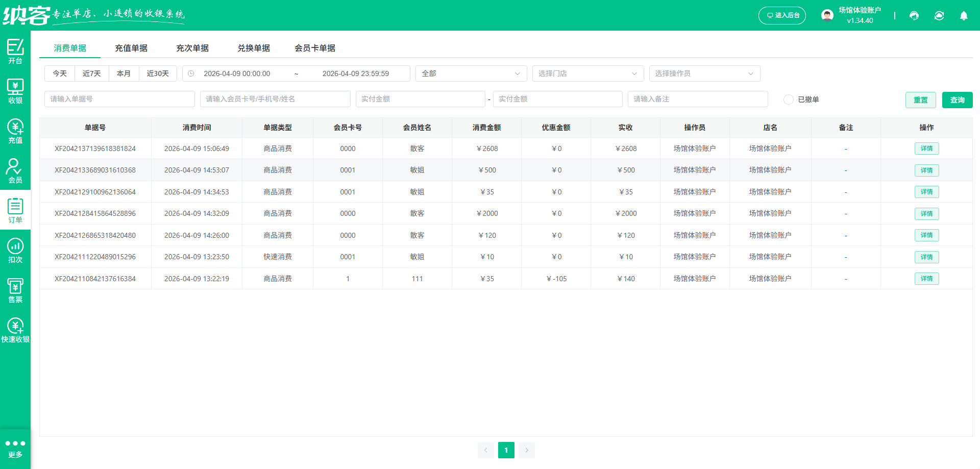The height and width of the screenshot is (469, 980).
Task: Select the 扣次 sidebar icon
Action: click(15, 250)
